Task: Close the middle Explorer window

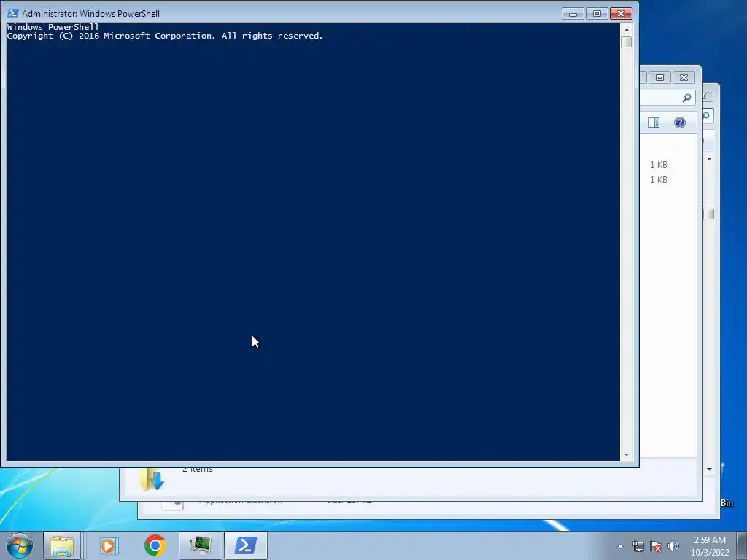Action: coord(684,77)
